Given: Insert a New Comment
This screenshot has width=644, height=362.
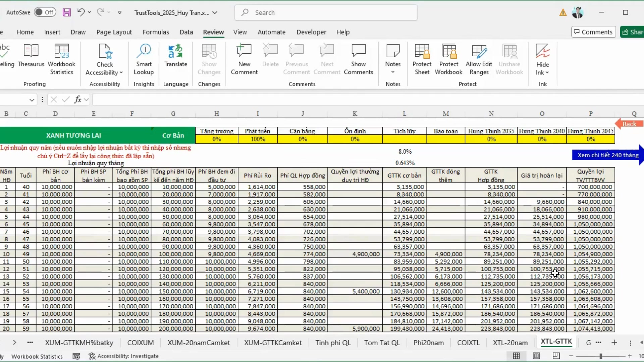Looking at the screenshot, I should coord(244,60).
